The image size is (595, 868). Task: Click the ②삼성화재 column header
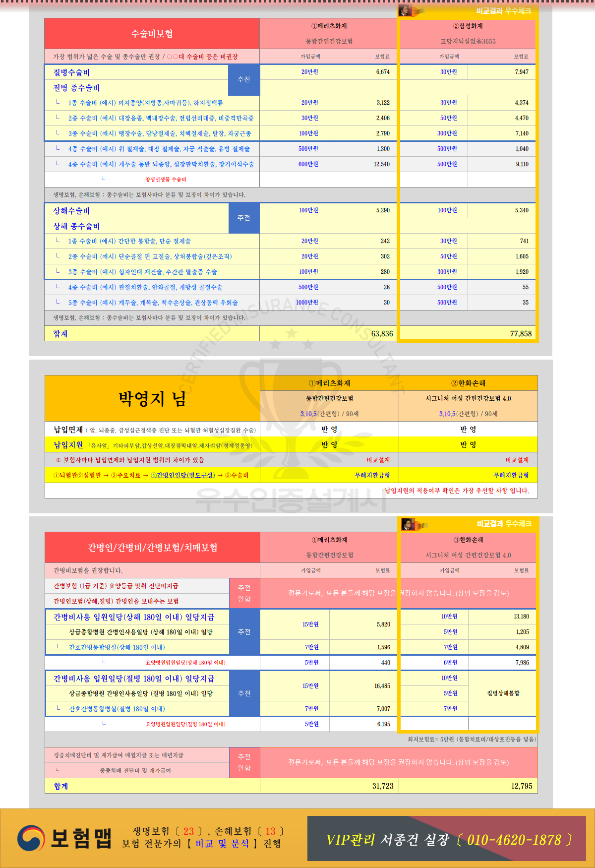(x=468, y=26)
